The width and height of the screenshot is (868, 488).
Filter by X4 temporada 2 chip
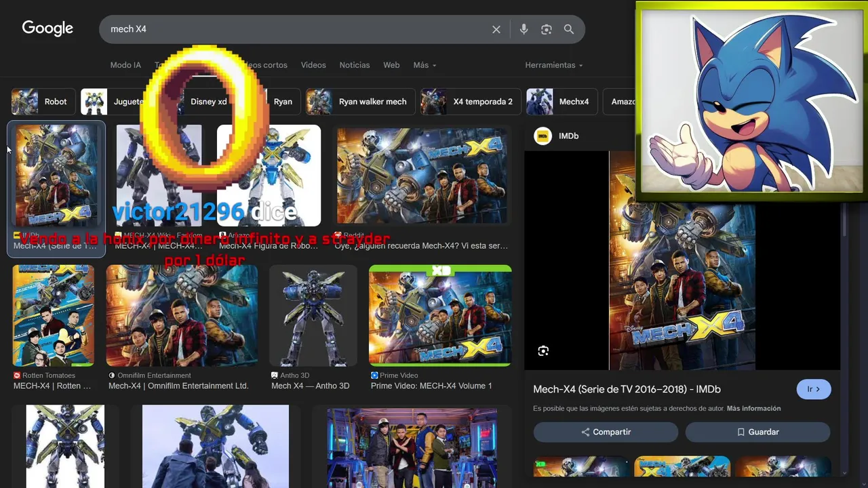click(x=469, y=102)
